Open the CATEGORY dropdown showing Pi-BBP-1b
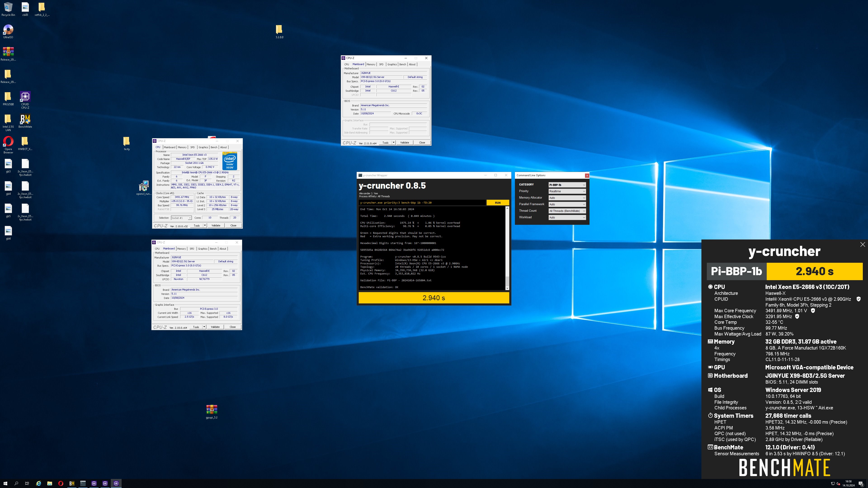The width and height of the screenshot is (868, 488). click(567, 185)
